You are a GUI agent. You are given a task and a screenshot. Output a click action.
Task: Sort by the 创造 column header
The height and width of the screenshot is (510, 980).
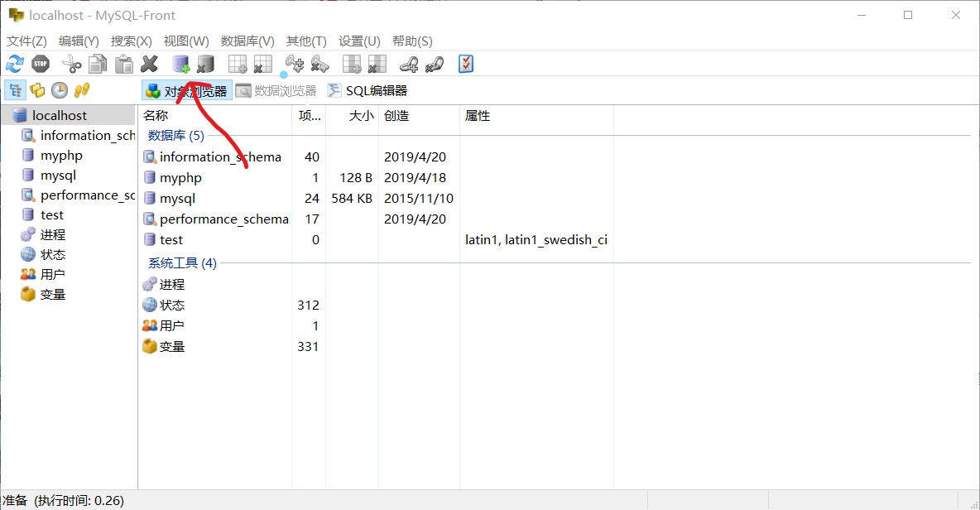pos(419,116)
